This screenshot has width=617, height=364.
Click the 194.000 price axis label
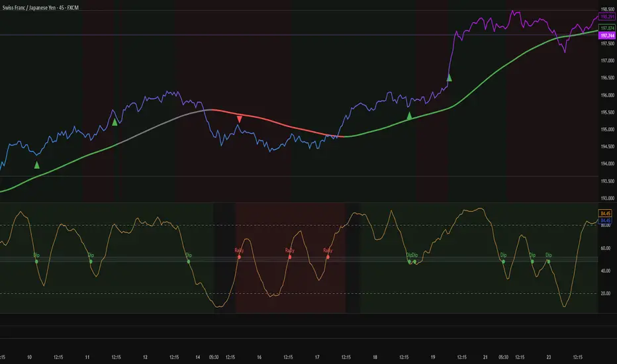(x=607, y=163)
